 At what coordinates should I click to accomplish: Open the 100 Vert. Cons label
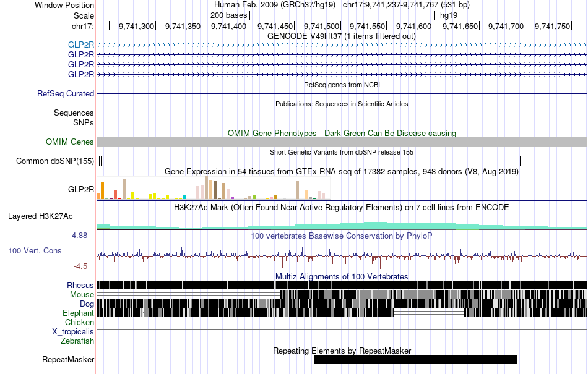pos(35,251)
